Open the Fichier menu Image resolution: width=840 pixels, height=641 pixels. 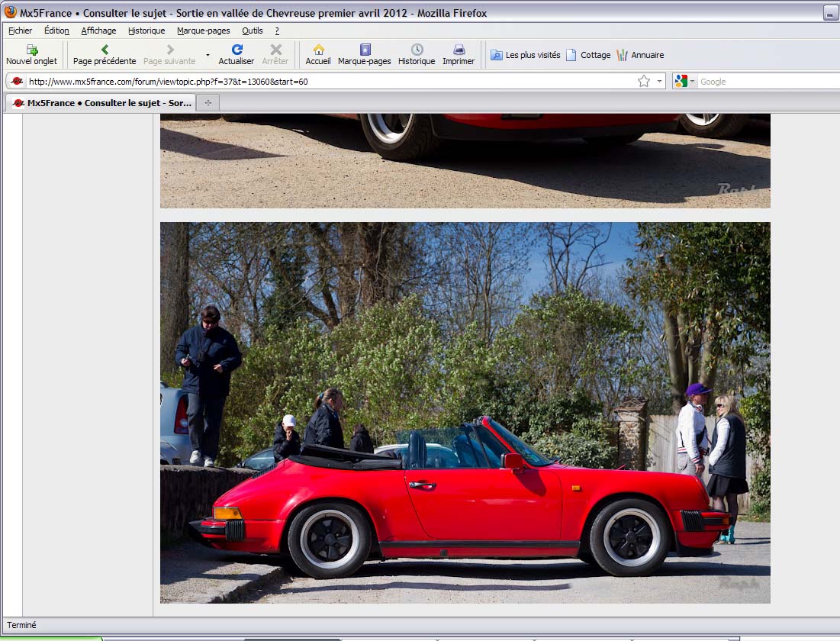pos(21,31)
